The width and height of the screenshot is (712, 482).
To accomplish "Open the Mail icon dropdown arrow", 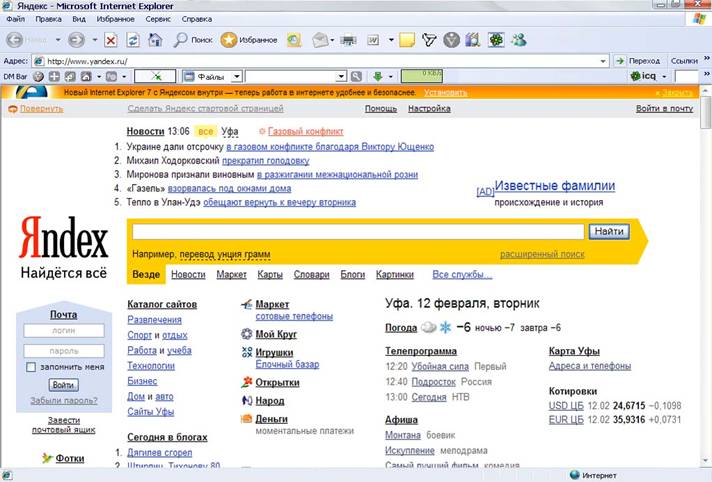I will [x=332, y=40].
